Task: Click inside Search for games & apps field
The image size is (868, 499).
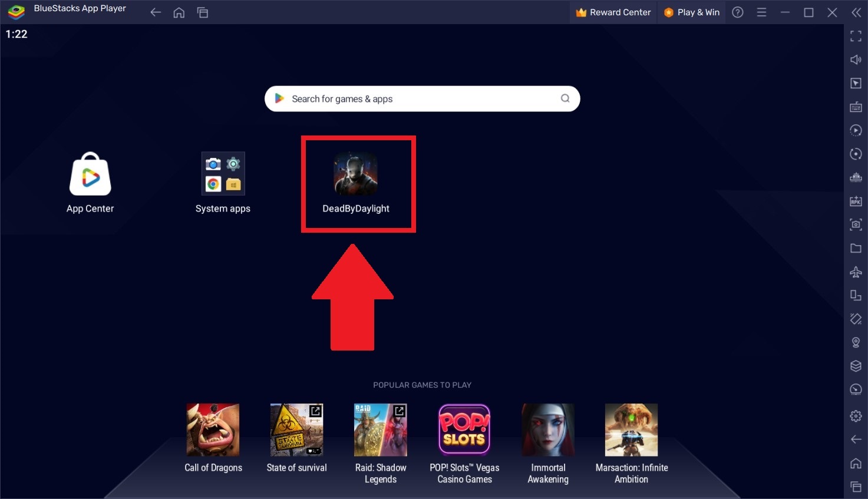Action: tap(422, 99)
